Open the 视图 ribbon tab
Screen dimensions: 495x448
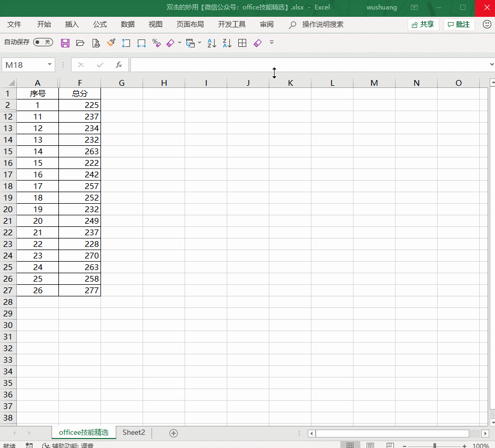point(155,24)
